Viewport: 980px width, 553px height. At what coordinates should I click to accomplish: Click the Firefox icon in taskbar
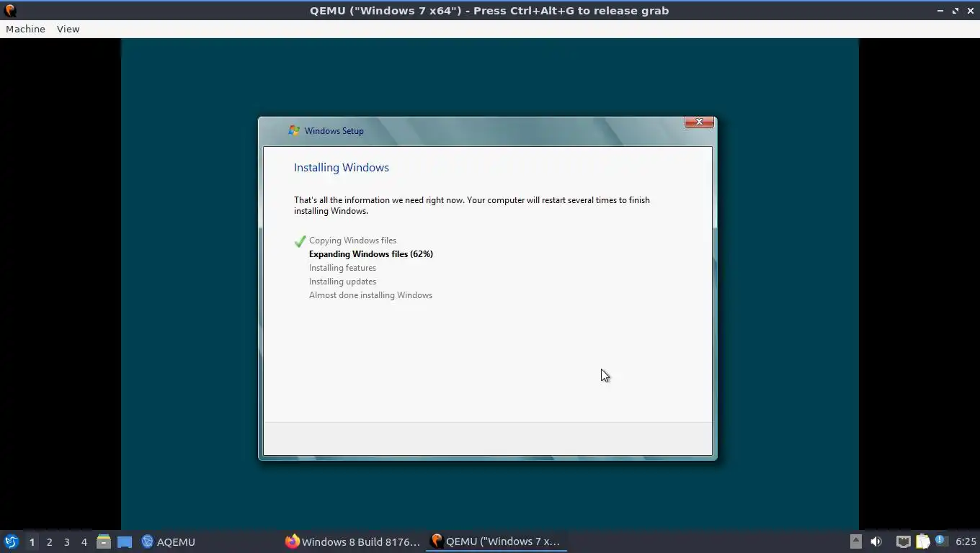(x=292, y=541)
